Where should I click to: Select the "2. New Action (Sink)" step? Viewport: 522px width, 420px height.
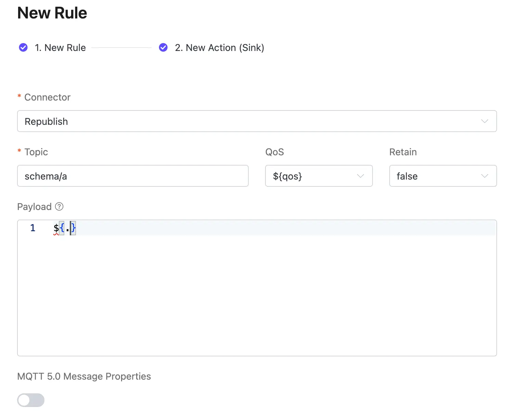pyautogui.click(x=220, y=48)
